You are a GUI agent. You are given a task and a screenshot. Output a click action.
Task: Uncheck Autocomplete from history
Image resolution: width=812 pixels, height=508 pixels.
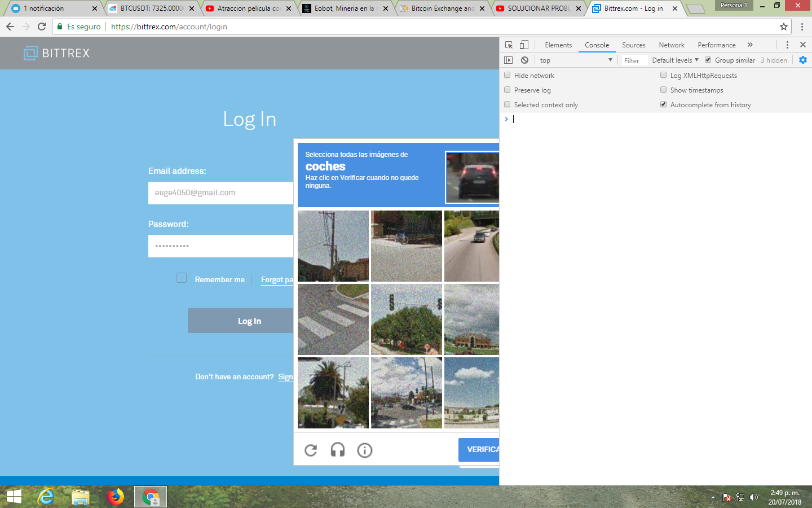[664, 104]
